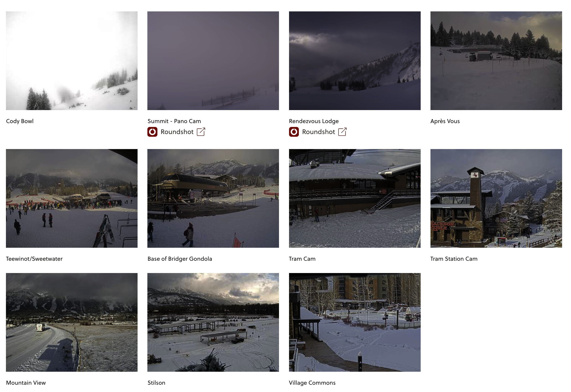Click the Tram Station Cam caption
The image size is (571, 392).
pyautogui.click(x=454, y=259)
